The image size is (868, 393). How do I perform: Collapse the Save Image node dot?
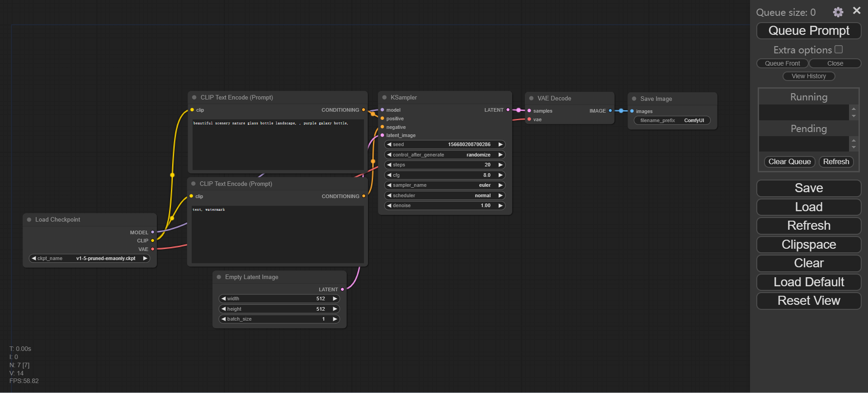(x=634, y=99)
